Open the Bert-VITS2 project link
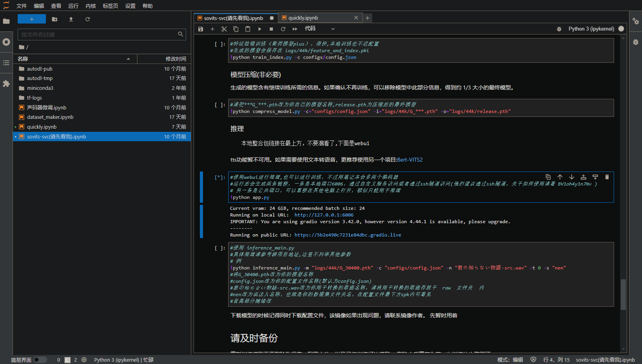 [410, 160]
